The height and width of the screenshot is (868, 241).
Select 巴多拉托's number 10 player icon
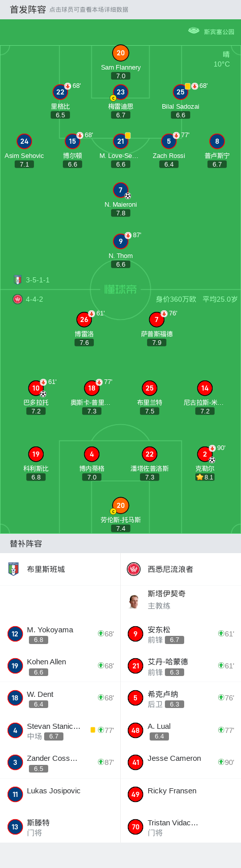36,388
